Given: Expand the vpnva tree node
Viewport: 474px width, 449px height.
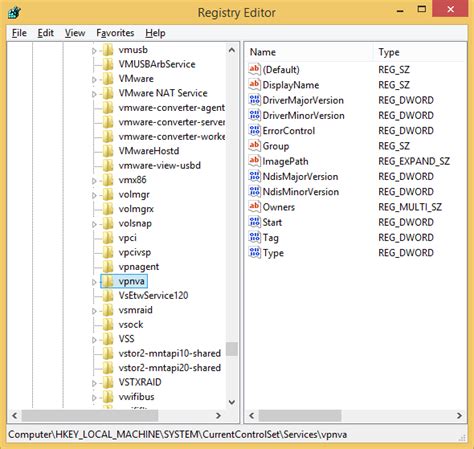Looking at the screenshot, I should coord(94,282).
